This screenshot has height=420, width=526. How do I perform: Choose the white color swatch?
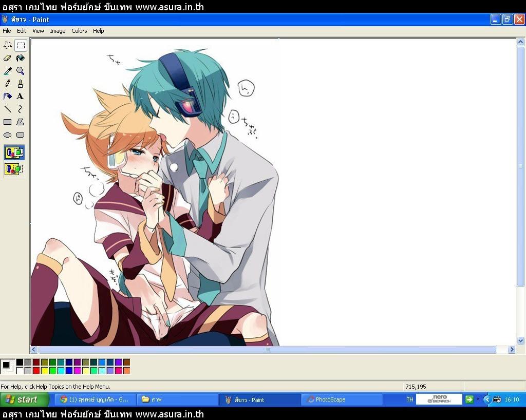[20, 370]
